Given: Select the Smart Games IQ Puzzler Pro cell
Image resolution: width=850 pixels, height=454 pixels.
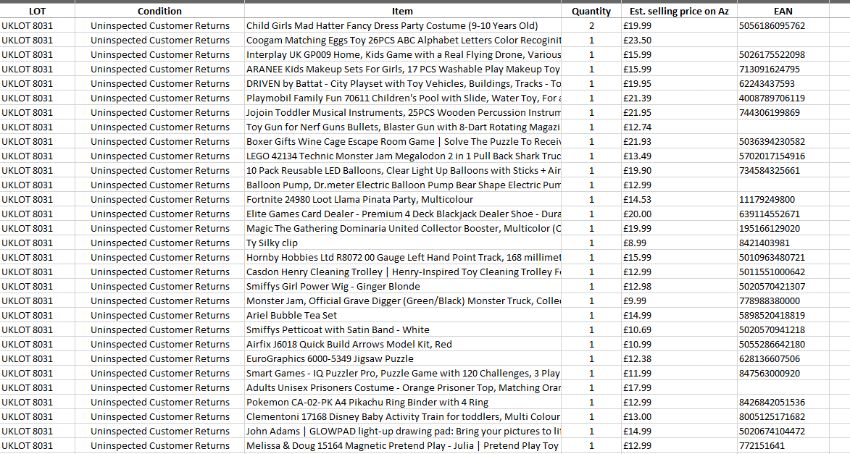Looking at the screenshot, I should point(403,373).
